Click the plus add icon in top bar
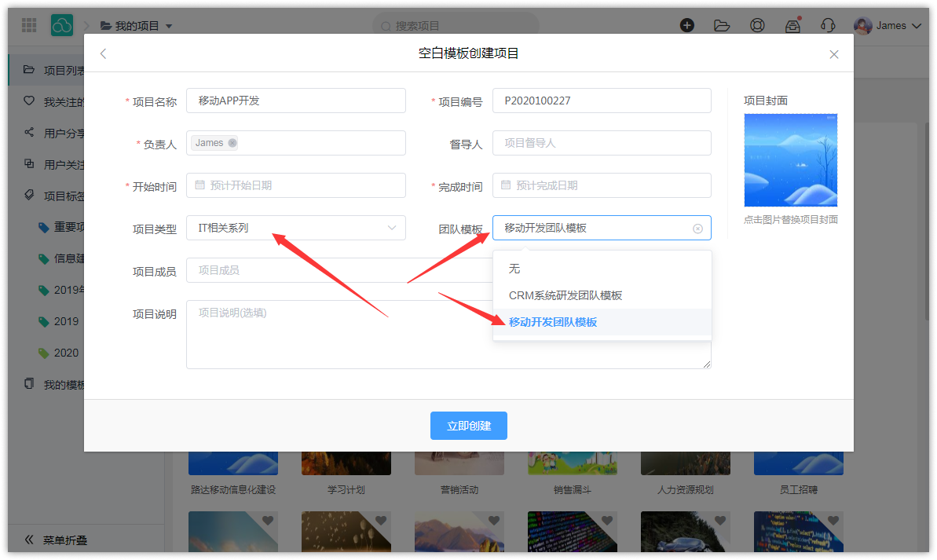The image size is (937, 560). [687, 25]
